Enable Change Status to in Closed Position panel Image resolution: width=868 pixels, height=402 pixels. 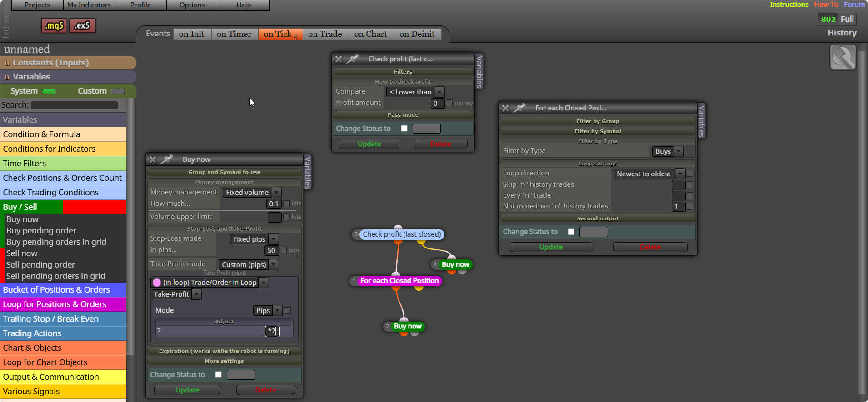[x=571, y=232]
